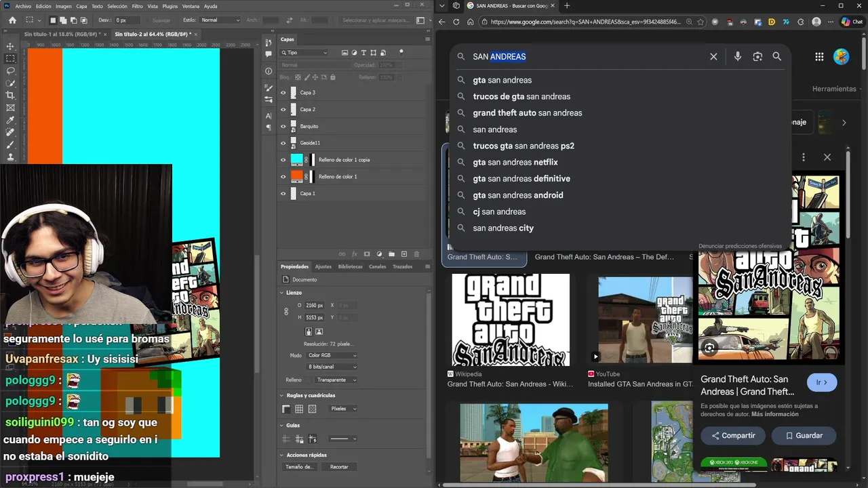This screenshot has height=488, width=868.
Task: Open the Tipo layer filter dropdown
Action: [x=304, y=52]
